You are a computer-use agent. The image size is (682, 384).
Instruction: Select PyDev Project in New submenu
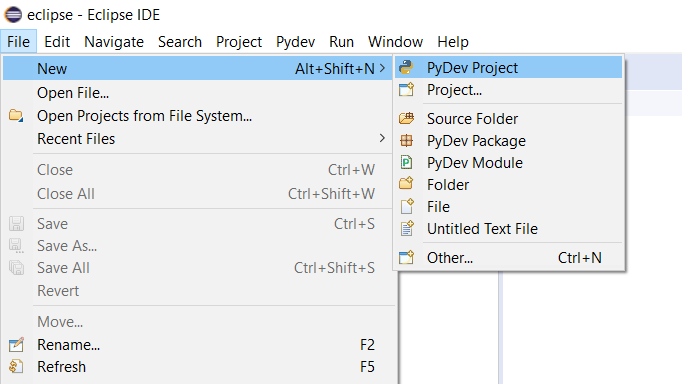508,67
